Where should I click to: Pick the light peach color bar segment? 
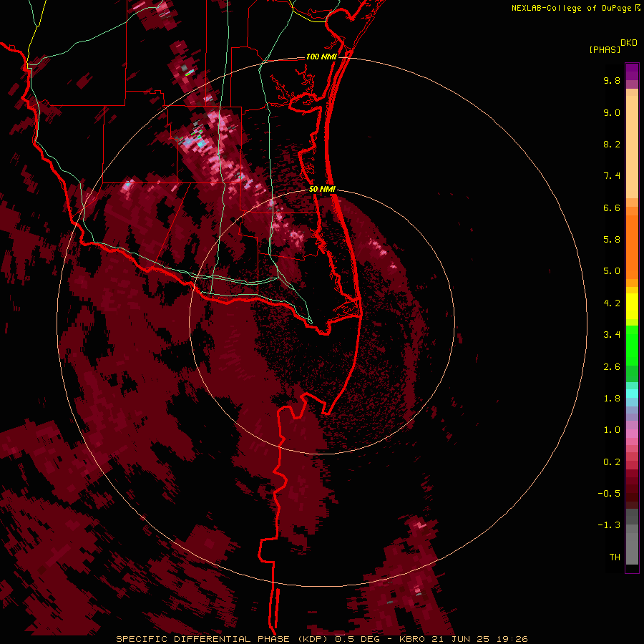[x=632, y=147]
